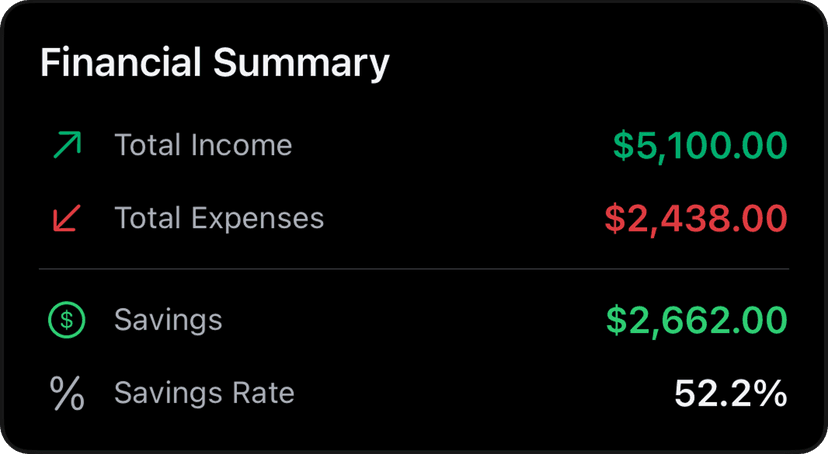This screenshot has height=454, width=828.
Task: Click the $2,662.00 savings amount
Action: coord(697,321)
